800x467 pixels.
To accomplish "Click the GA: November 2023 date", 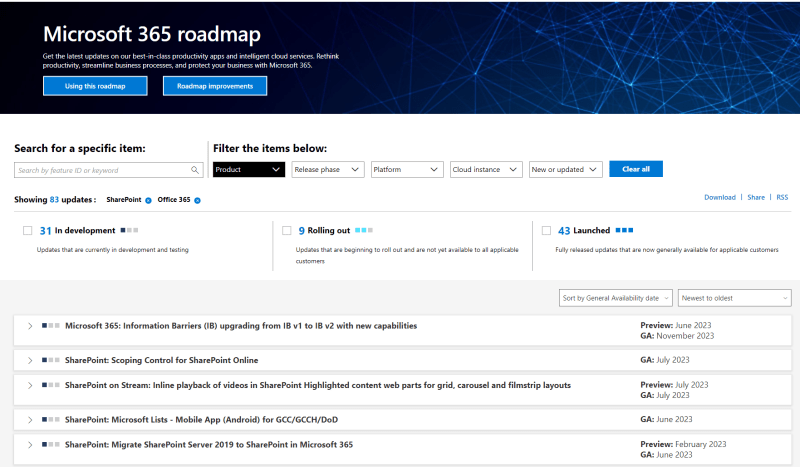I will click(677, 336).
